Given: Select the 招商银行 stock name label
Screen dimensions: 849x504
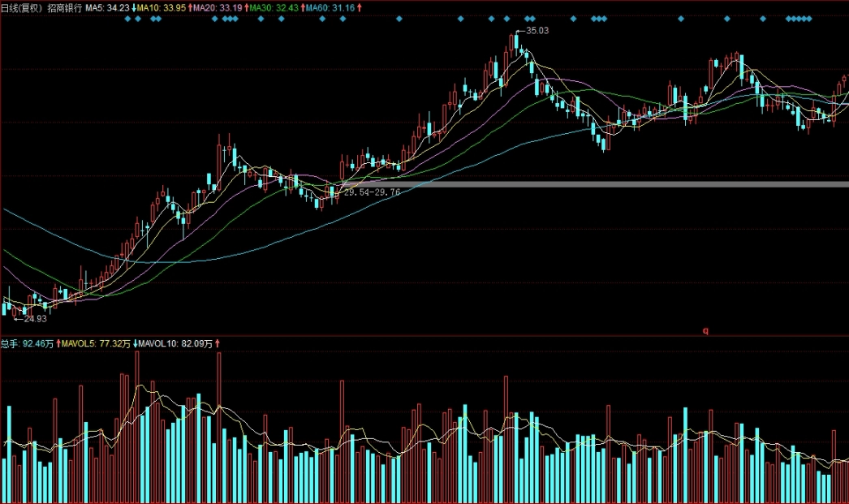Looking at the screenshot, I should [64, 6].
